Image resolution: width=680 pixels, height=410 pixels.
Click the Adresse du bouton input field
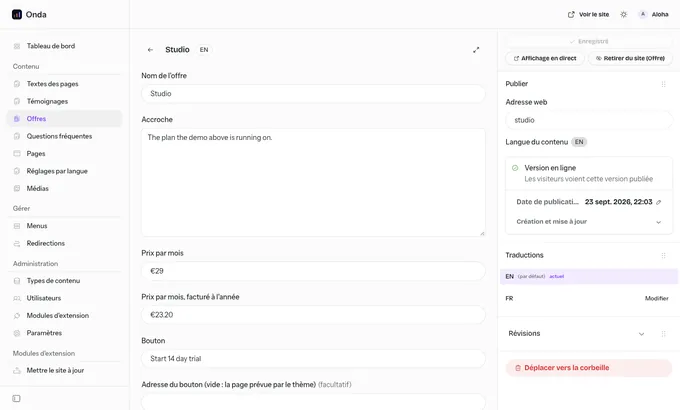313,402
